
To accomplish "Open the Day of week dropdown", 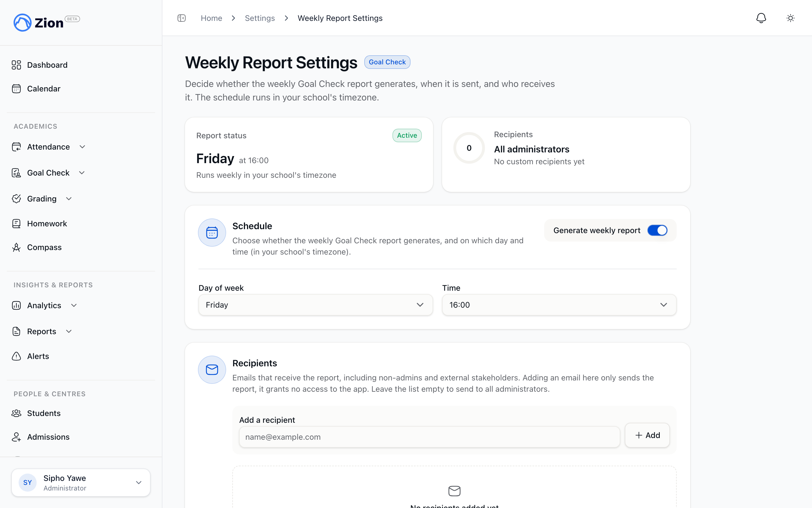I will 315,305.
